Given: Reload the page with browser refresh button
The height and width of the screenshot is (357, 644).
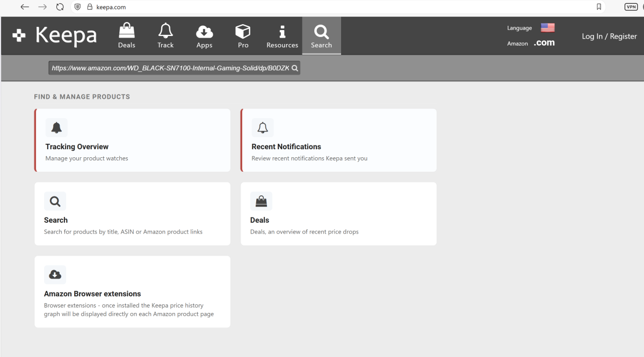Looking at the screenshot, I should pos(60,7).
